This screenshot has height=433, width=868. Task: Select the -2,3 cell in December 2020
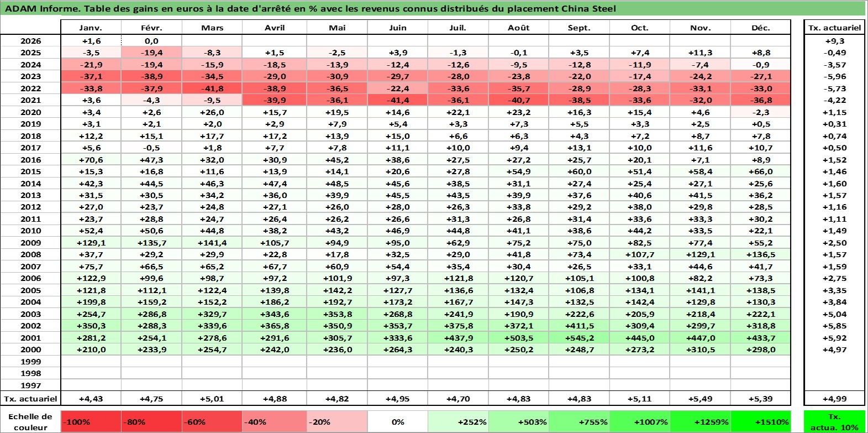(760, 112)
